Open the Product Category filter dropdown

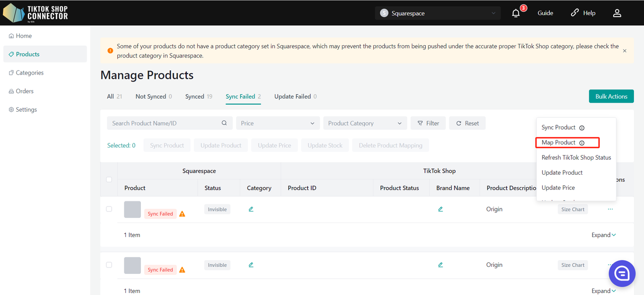[x=365, y=123]
